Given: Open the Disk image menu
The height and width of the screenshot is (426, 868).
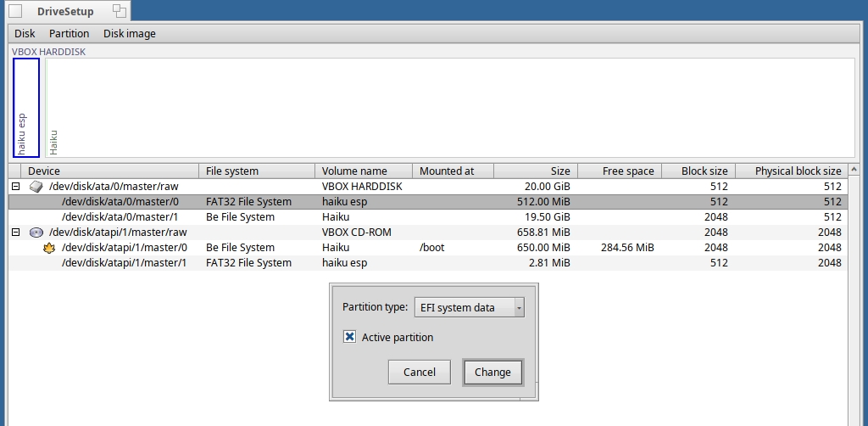Looking at the screenshot, I should coord(129,34).
